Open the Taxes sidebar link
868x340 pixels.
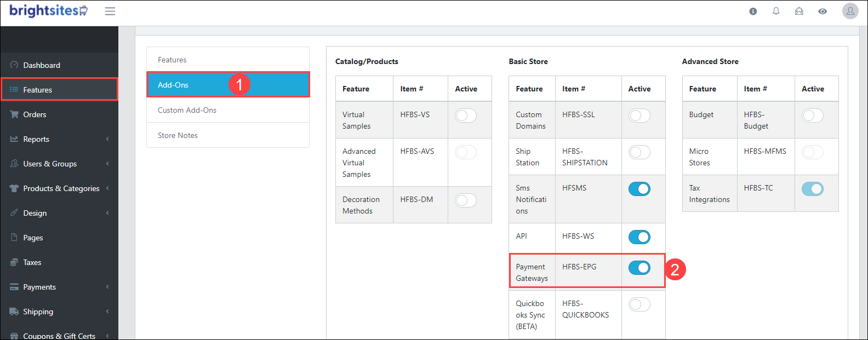coord(59,262)
